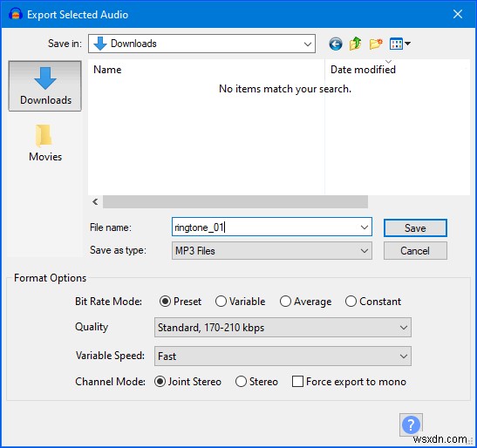Screen dimensions: 477x448
Task: Open the Variable Speed dropdown
Action: pos(283,356)
